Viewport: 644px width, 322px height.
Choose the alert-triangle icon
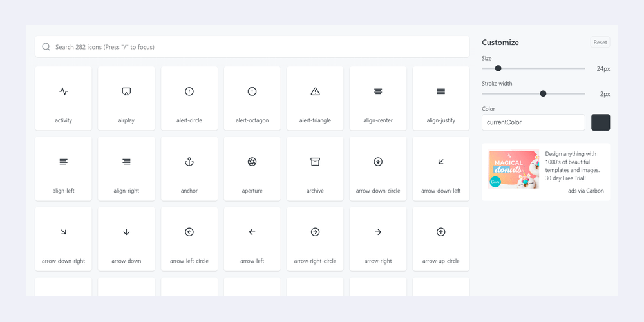pyautogui.click(x=315, y=98)
